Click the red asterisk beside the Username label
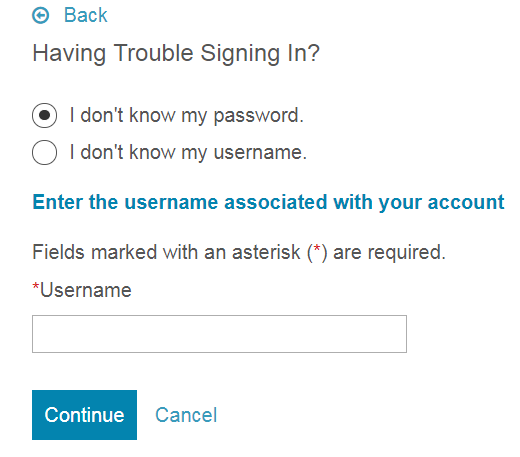Image resolution: width=520 pixels, height=457 pixels. pos(36,287)
